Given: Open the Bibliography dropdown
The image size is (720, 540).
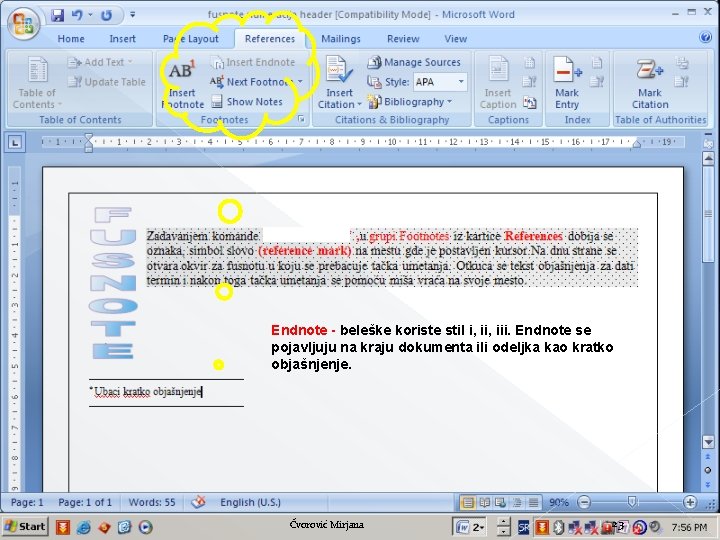Looking at the screenshot, I should pos(409,102).
